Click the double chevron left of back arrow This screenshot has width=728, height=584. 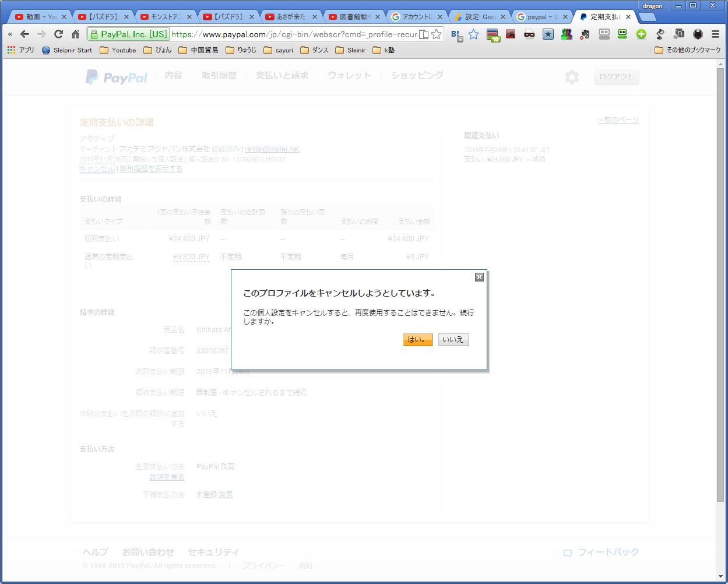pyautogui.click(x=9, y=34)
